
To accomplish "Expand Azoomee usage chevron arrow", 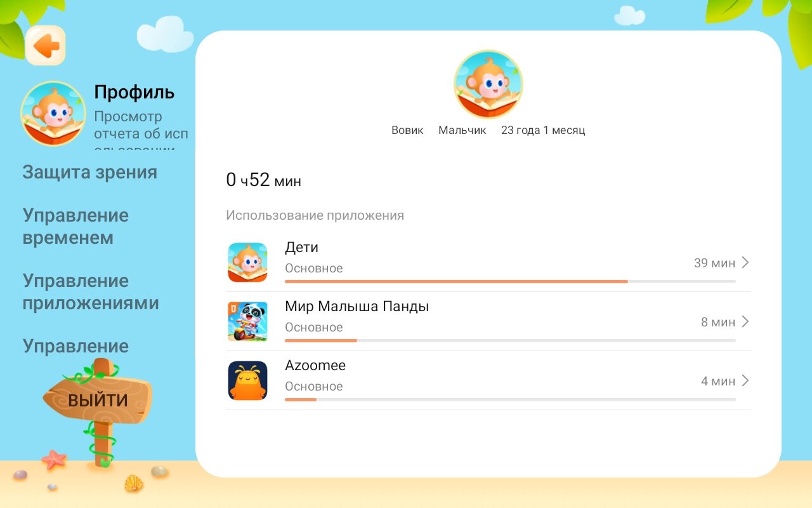I will tap(745, 380).
